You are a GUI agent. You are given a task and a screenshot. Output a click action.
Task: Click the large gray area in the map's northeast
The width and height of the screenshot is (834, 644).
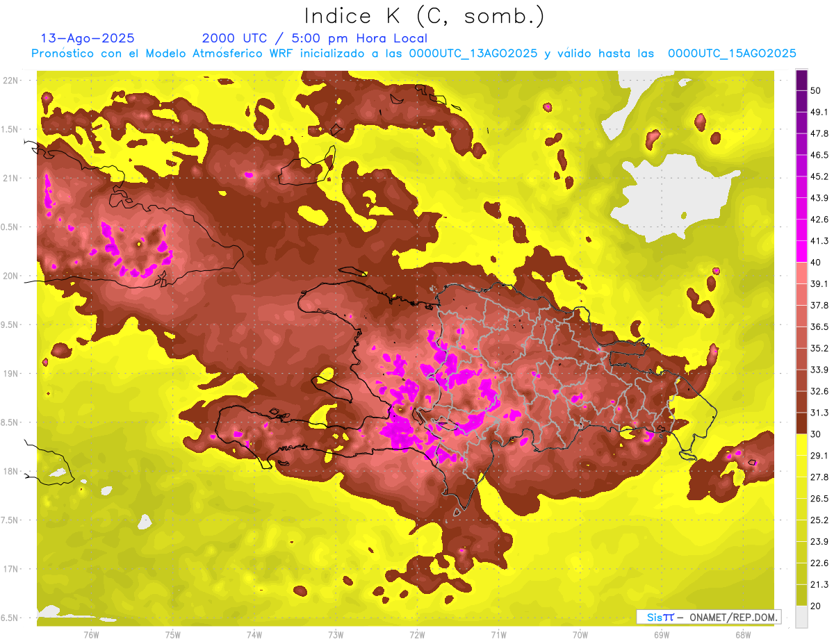664,195
